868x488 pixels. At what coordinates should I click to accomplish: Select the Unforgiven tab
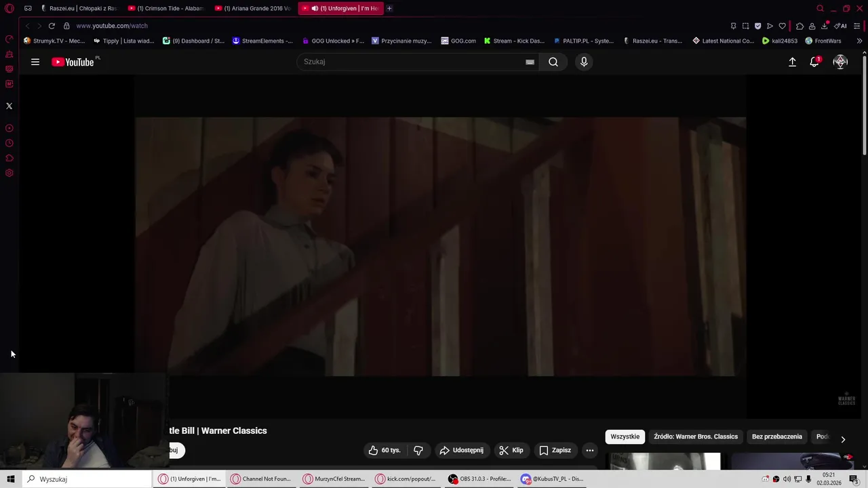(340, 8)
